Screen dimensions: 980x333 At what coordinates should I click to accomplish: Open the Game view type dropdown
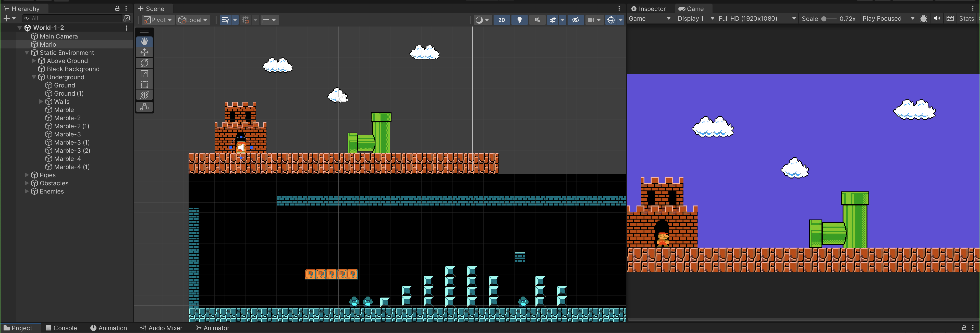click(650, 19)
